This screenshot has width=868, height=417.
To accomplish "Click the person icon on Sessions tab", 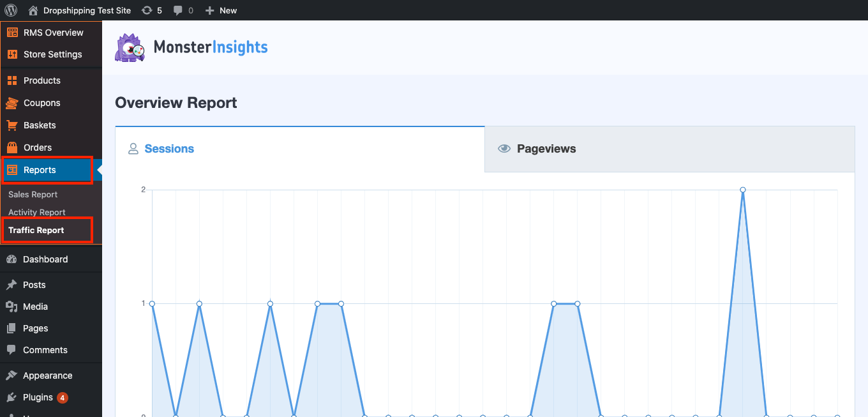I will pos(133,149).
